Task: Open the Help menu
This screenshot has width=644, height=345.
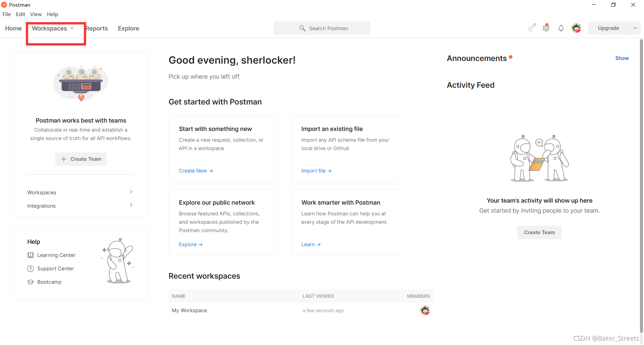Action: pos(53,14)
